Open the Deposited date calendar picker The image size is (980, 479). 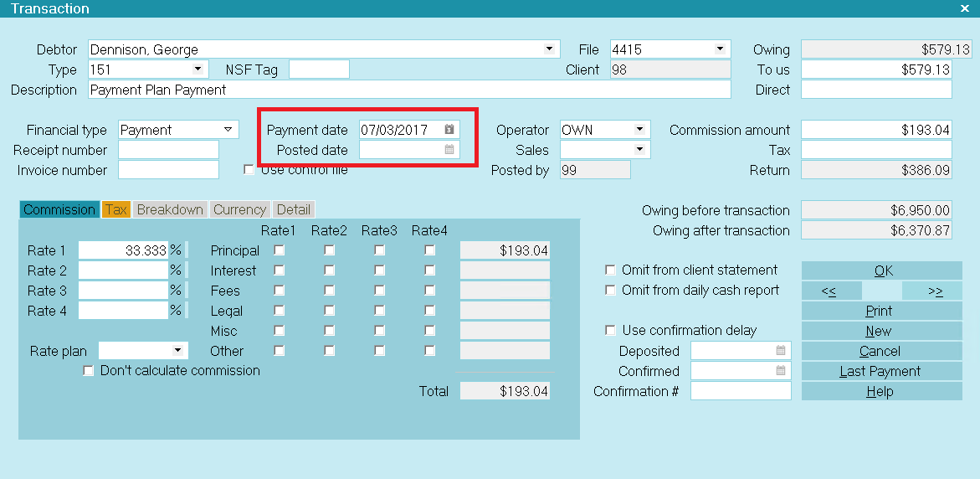point(781,351)
